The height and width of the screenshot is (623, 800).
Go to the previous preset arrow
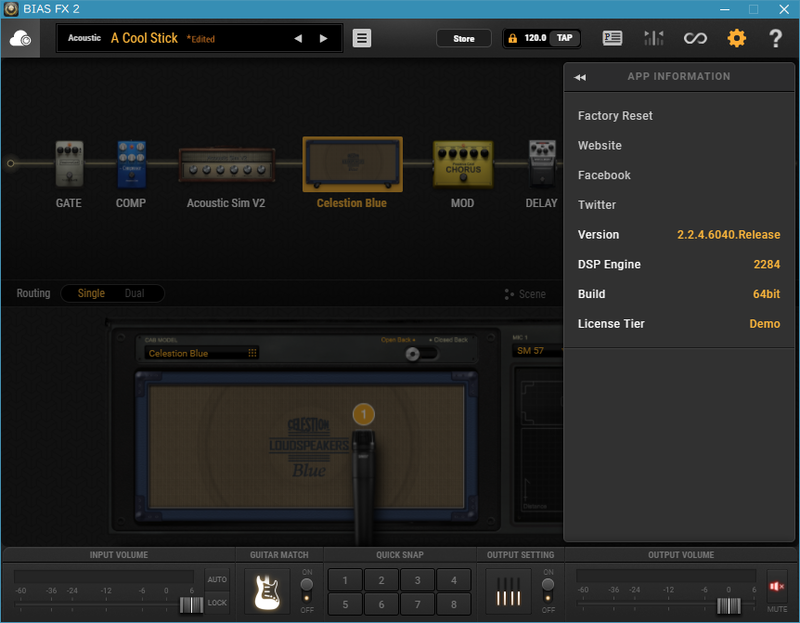pos(298,38)
